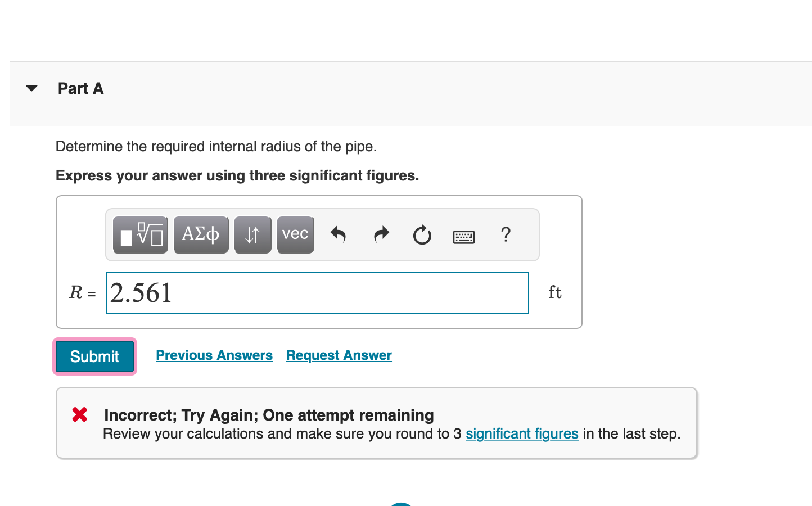Click Request Answer link
The image size is (812, 506).
339,355
